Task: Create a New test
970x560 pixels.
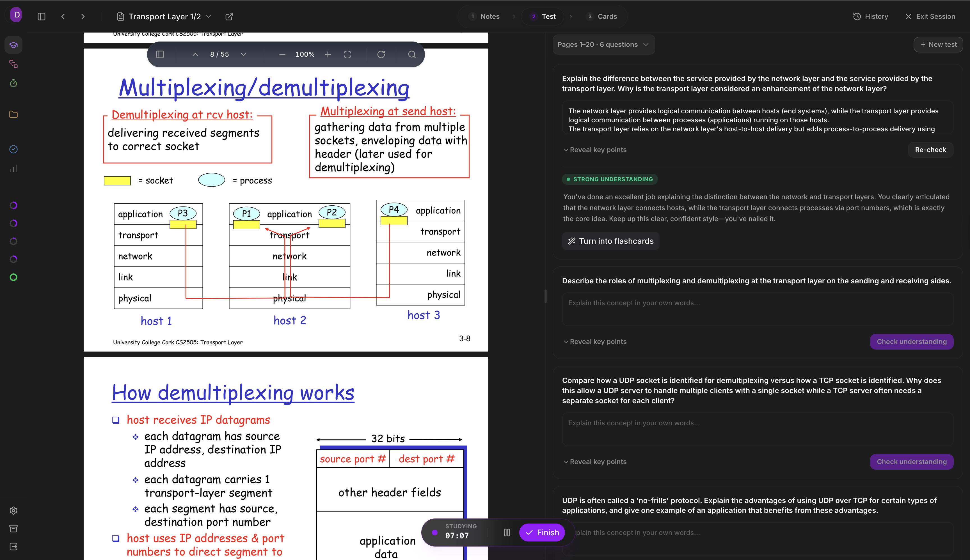Action: pyautogui.click(x=938, y=45)
